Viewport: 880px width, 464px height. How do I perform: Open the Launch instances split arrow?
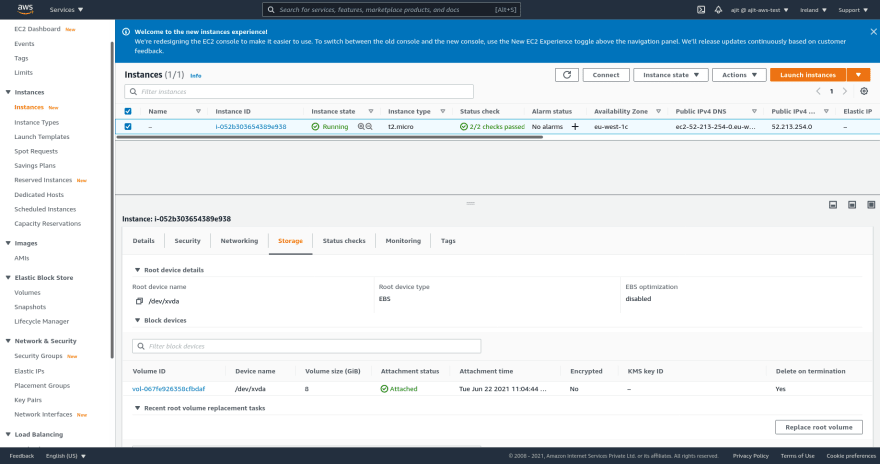[x=858, y=75]
